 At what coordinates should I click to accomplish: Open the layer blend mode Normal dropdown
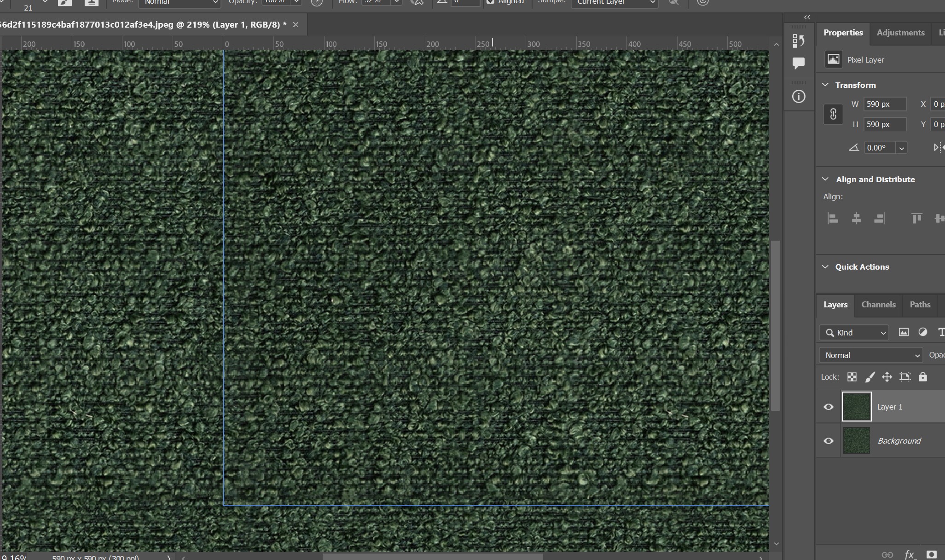(x=871, y=355)
